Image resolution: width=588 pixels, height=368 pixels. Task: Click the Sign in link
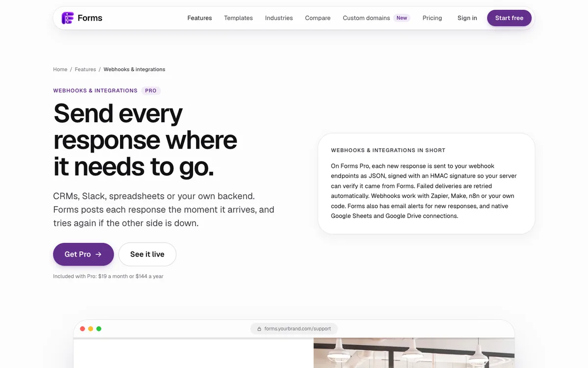[x=467, y=18]
